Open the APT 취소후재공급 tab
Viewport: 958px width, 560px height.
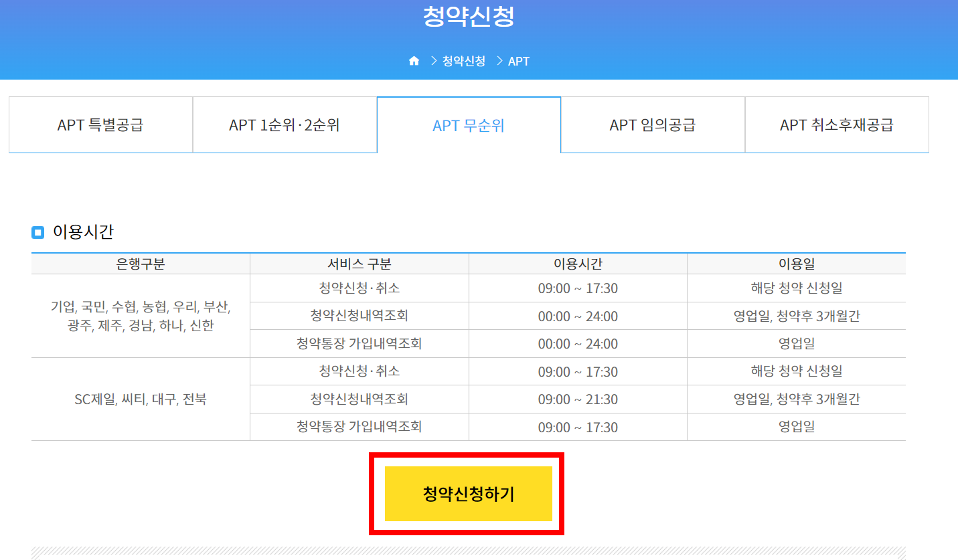coord(836,124)
